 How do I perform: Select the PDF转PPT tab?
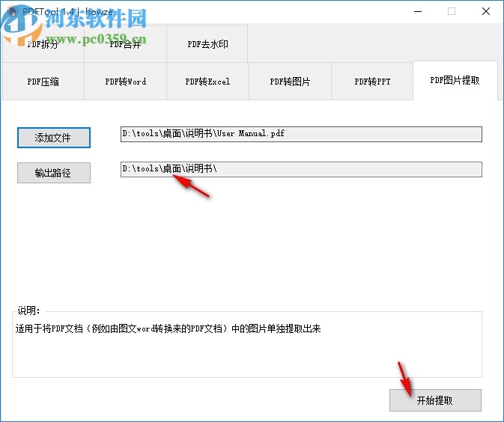coord(372,82)
